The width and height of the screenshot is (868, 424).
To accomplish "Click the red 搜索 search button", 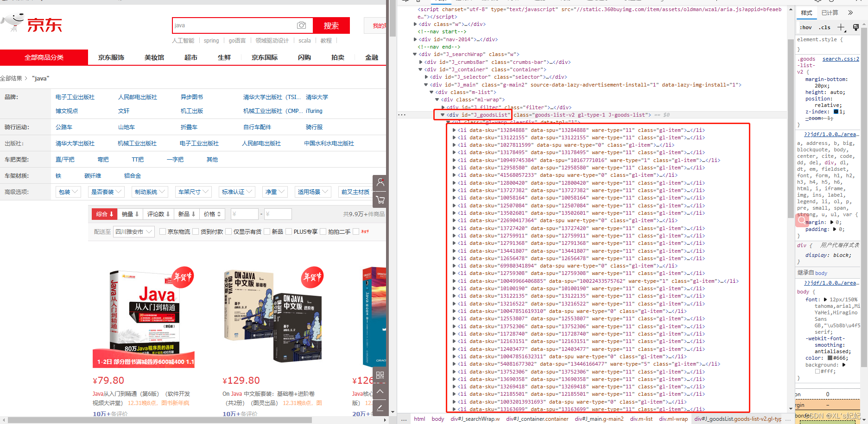I will [x=331, y=25].
